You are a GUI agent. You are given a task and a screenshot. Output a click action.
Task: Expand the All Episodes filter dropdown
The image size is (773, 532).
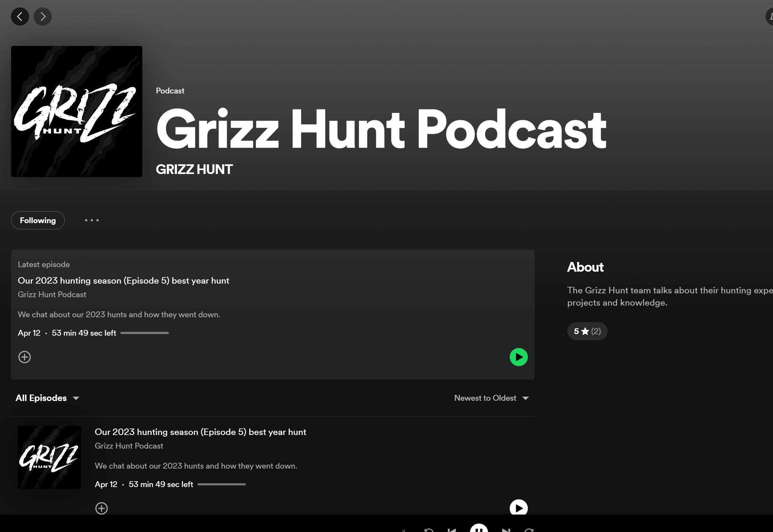pos(47,398)
